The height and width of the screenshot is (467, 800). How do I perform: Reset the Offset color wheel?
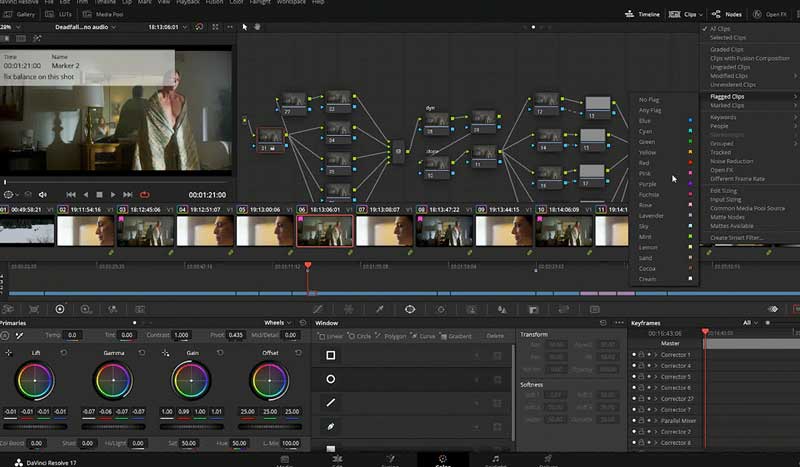click(x=298, y=353)
